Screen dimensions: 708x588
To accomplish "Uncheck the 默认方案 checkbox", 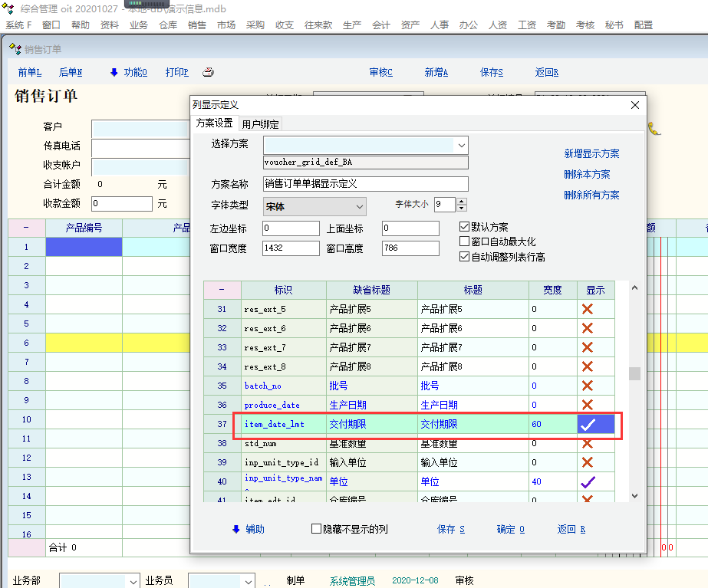I will pyautogui.click(x=464, y=227).
